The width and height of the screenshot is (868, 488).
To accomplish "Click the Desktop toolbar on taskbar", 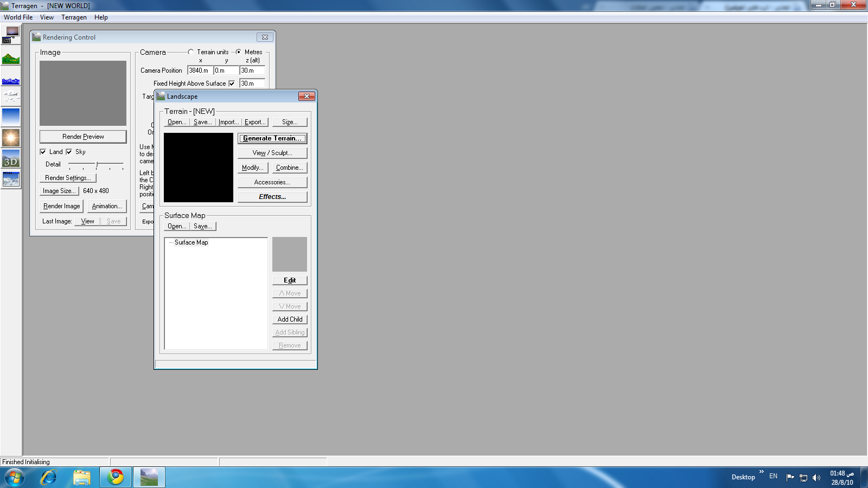I will point(743,477).
